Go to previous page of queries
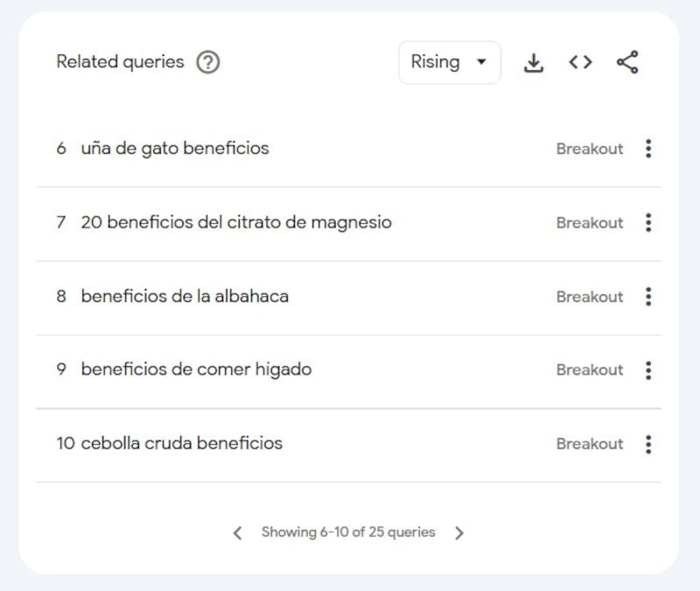The image size is (700, 591). pyautogui.click(x=237, y=532)
